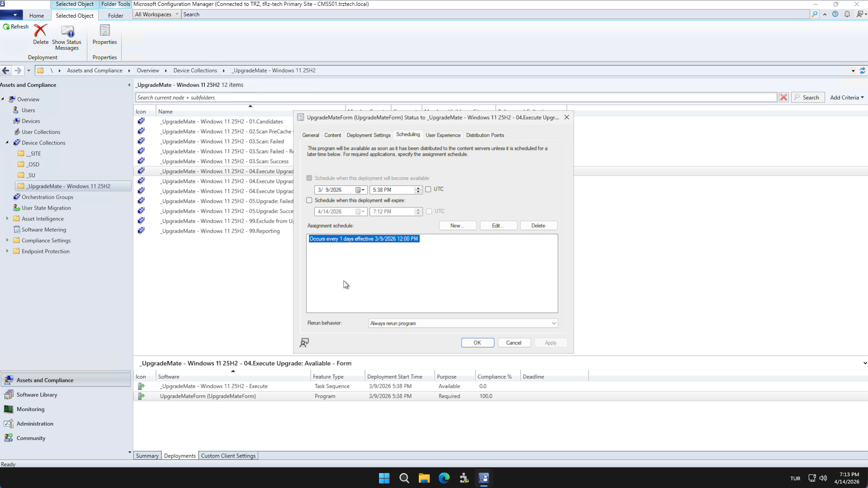868x488 pixels.
Task: Switch to the Summary tab
Action: pos(147,456)
